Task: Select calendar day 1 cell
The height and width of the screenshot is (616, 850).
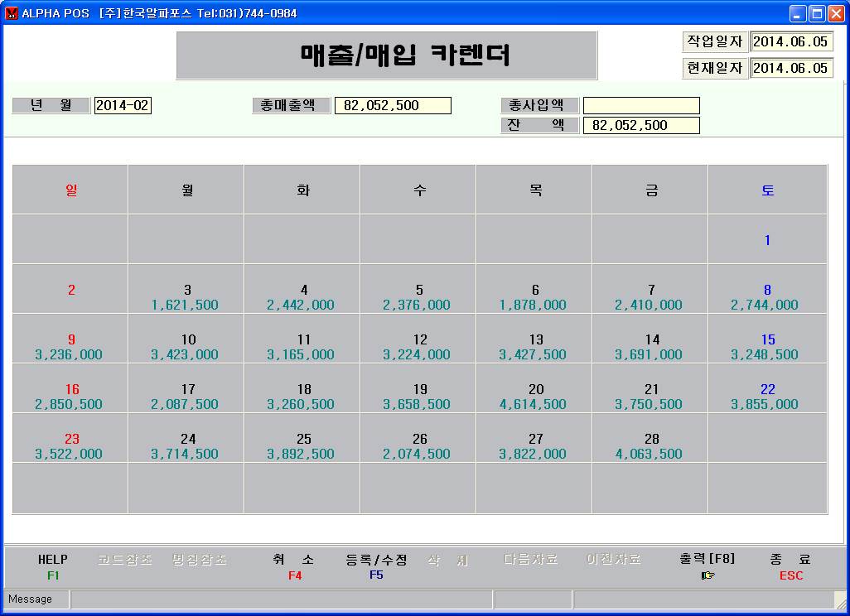Action: pos(768,239)
